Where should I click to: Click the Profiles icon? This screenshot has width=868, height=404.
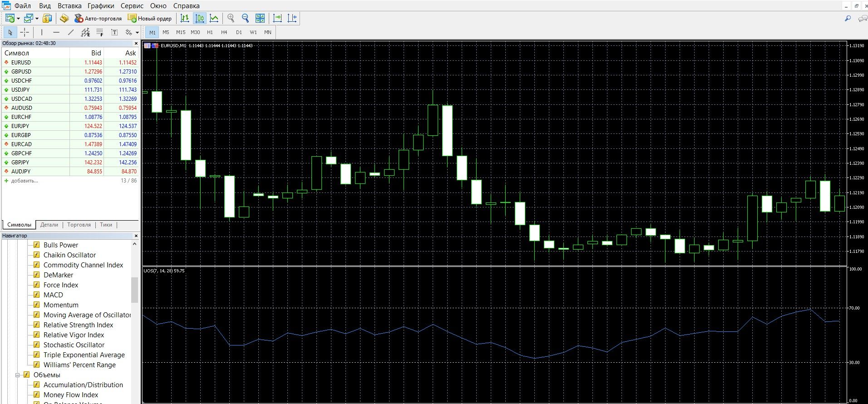click(29, 18)
